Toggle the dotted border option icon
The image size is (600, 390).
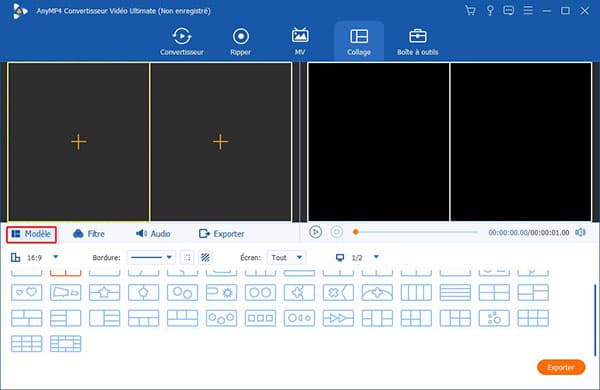(187, 257)
